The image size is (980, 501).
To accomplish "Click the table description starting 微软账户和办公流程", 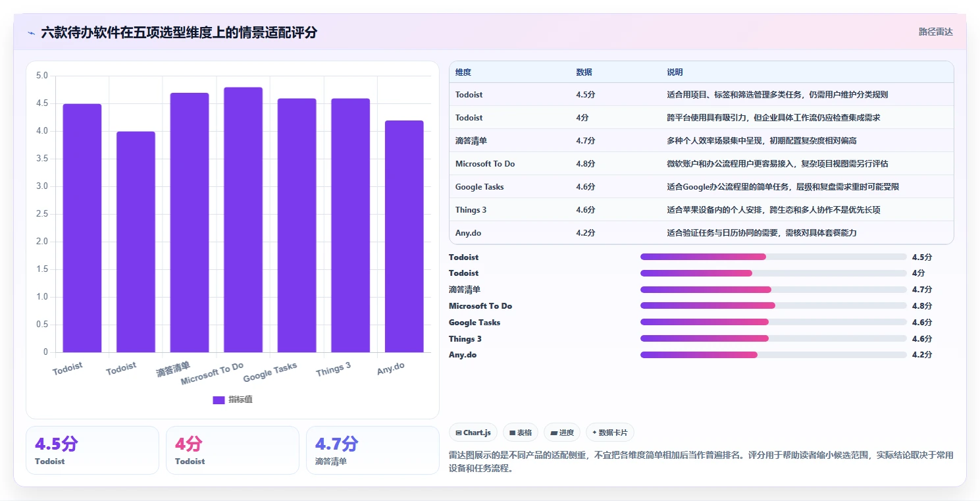I will 777,164.
